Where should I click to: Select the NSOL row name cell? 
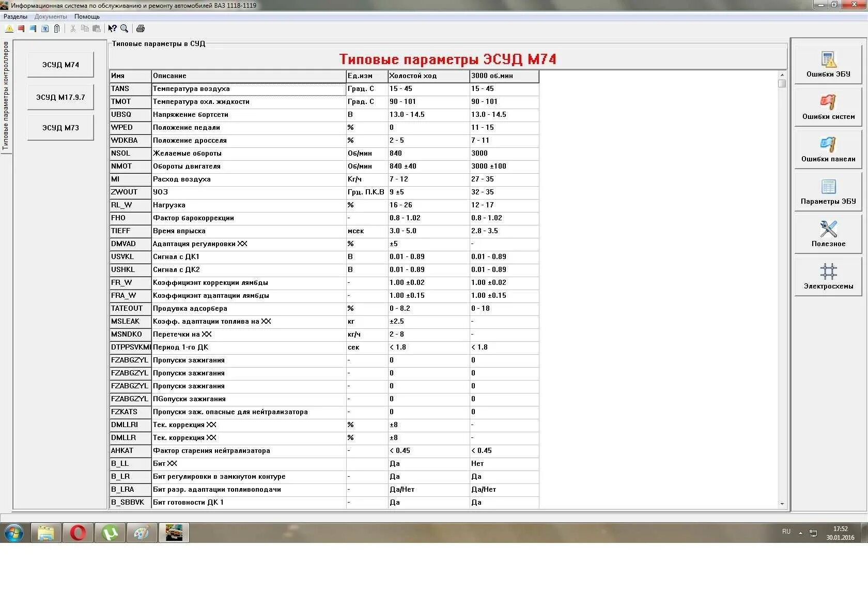point(130,154)
